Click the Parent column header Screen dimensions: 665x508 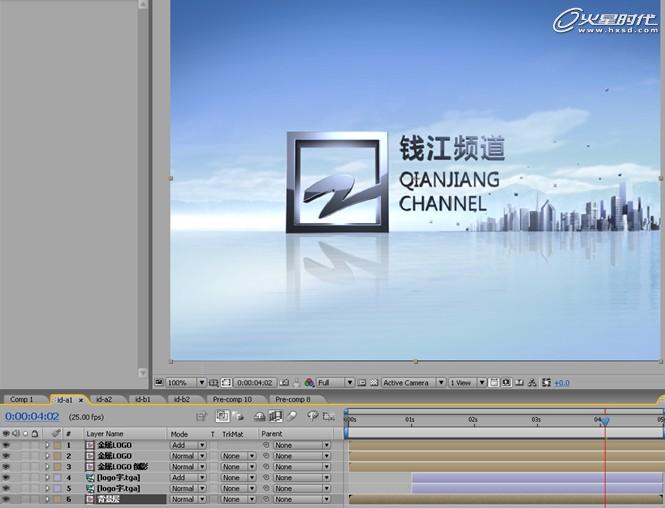pos(272,433)
